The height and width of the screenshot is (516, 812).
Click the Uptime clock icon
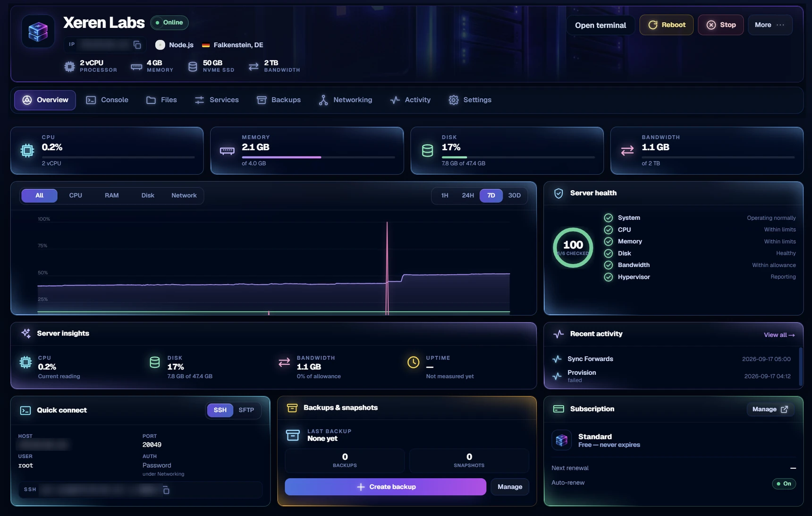coord(413,362)
